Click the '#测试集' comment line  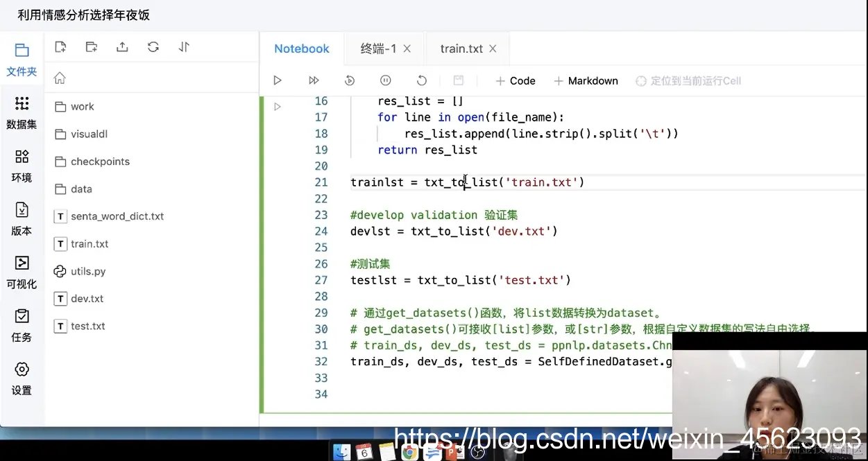pos(371,264)
